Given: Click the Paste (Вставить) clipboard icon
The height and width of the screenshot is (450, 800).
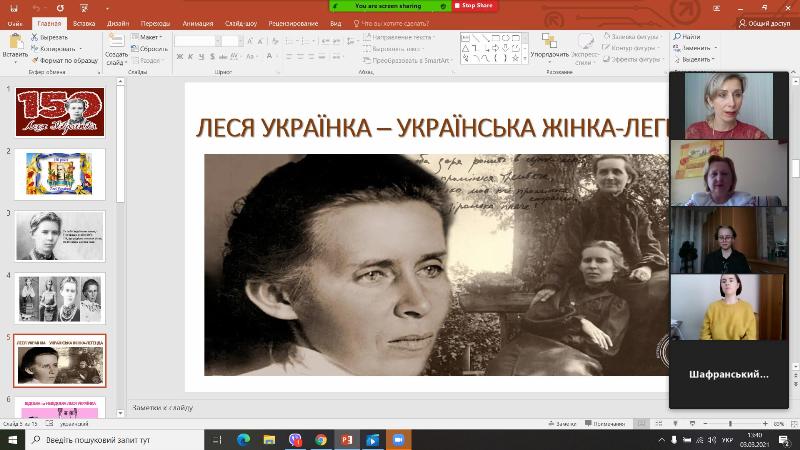Looking at the screenshot, I should point(15,41).
